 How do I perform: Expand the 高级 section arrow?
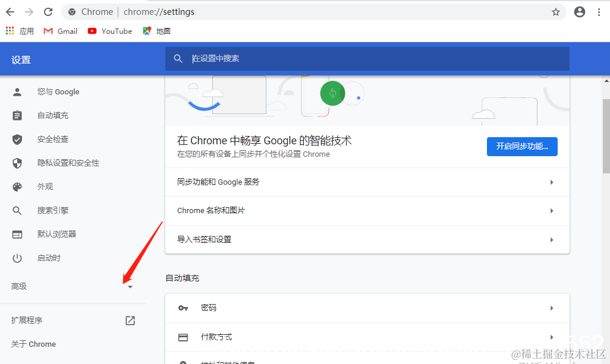click(130, 287)
